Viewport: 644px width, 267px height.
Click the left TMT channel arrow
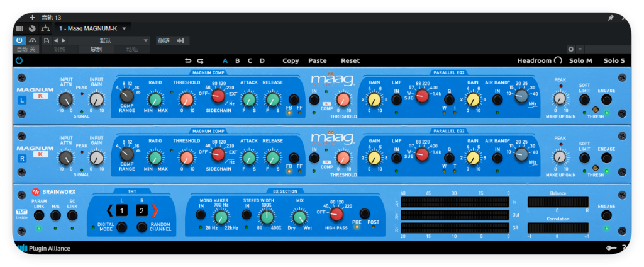pyautogui.click(x=109, y=211)
